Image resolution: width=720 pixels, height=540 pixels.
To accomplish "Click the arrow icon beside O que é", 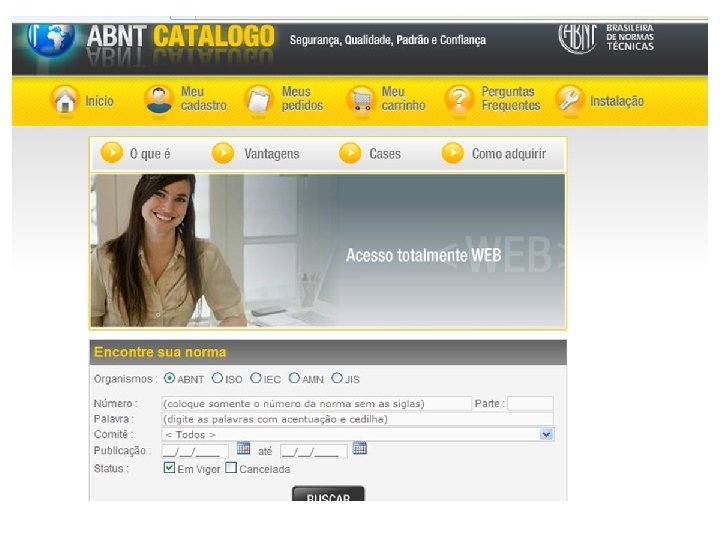I will 112,152.
